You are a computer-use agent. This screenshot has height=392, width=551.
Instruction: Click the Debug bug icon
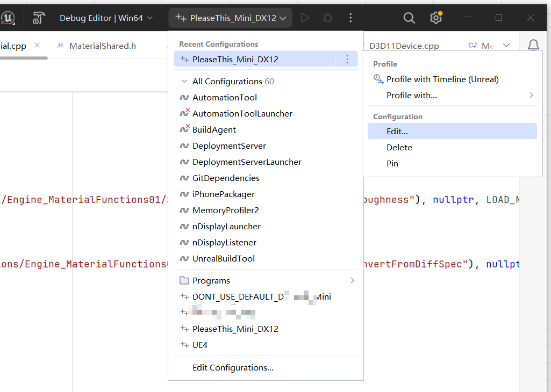(327, 18)
